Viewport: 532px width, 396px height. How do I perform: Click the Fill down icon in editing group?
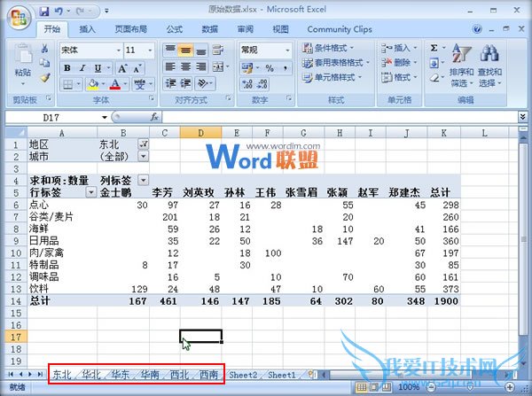click(434, 63)
